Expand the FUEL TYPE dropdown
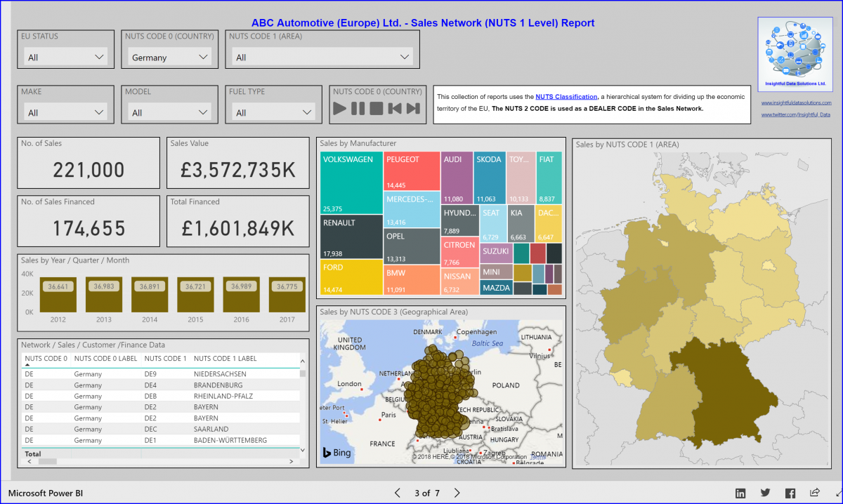Screen dimensions: 843x504 point(306,112)
